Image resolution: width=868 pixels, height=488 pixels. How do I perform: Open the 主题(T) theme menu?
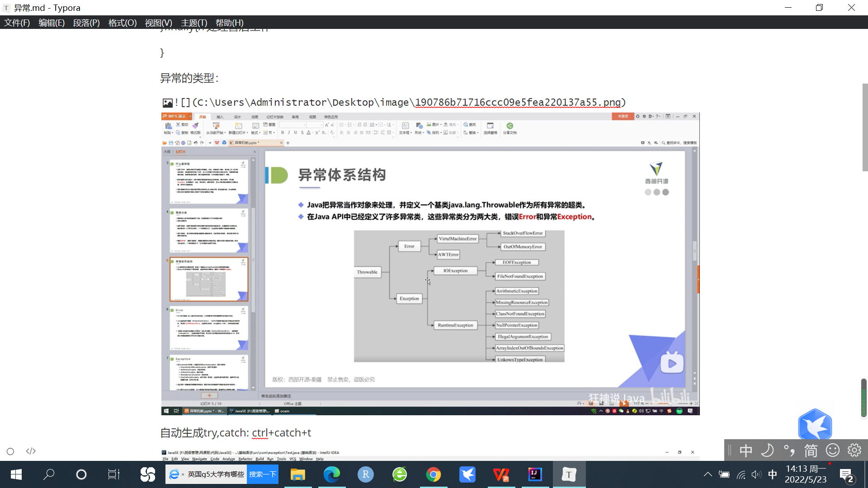pos(194,23)
